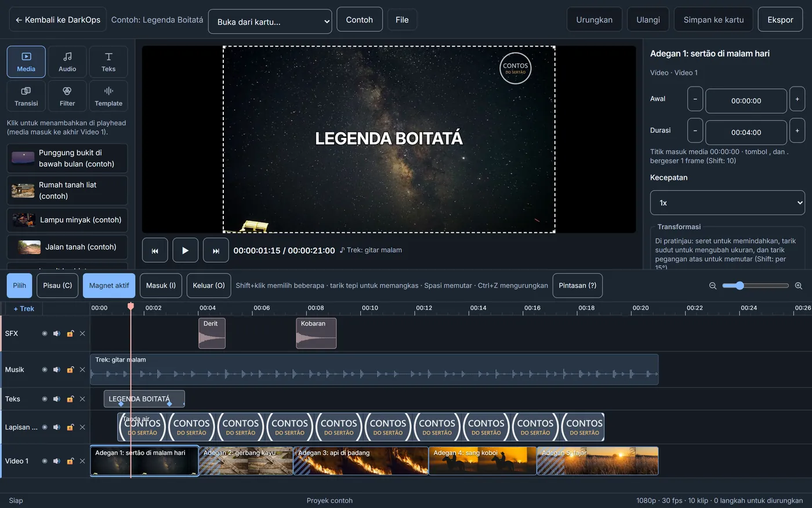Viewport: 812px width, 508px height.
Task: Select the Pisau (C) razor tool
Action: pyautogui.click(x=57, y=286)
